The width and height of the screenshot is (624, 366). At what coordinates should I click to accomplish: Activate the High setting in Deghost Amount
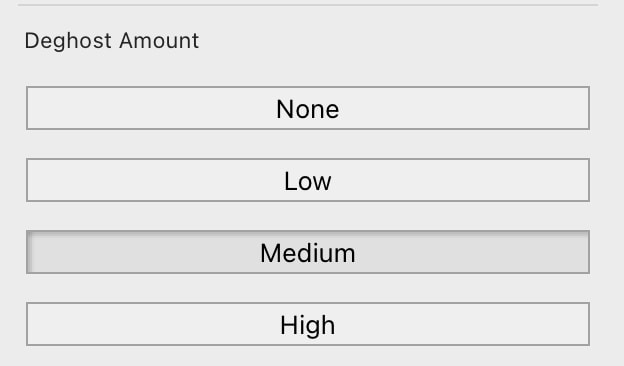tap(308, 324)
